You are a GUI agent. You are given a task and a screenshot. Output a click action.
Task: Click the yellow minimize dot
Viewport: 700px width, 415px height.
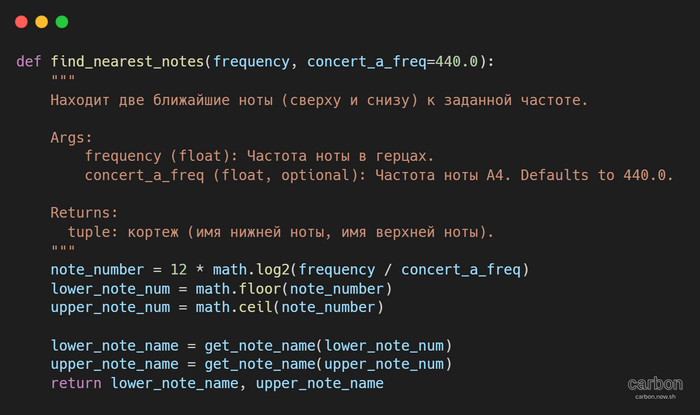[x=41, y=21]
